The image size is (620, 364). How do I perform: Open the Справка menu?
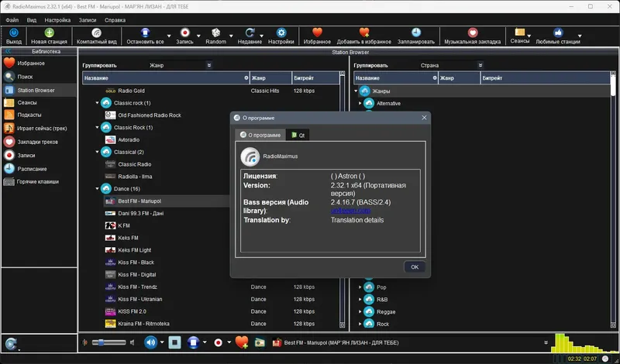pos(115,20)
